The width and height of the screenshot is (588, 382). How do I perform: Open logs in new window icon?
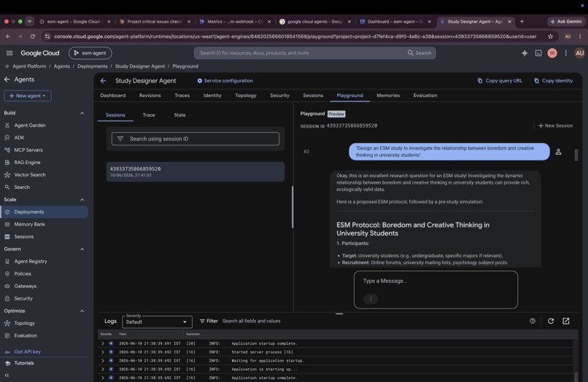click(x=566, y=321)
